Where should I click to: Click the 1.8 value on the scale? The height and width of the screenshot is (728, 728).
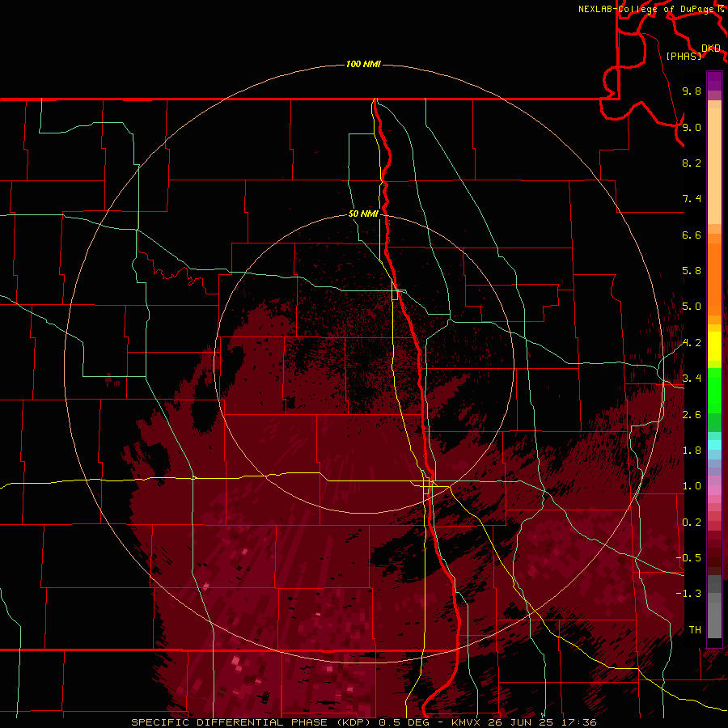692,451
